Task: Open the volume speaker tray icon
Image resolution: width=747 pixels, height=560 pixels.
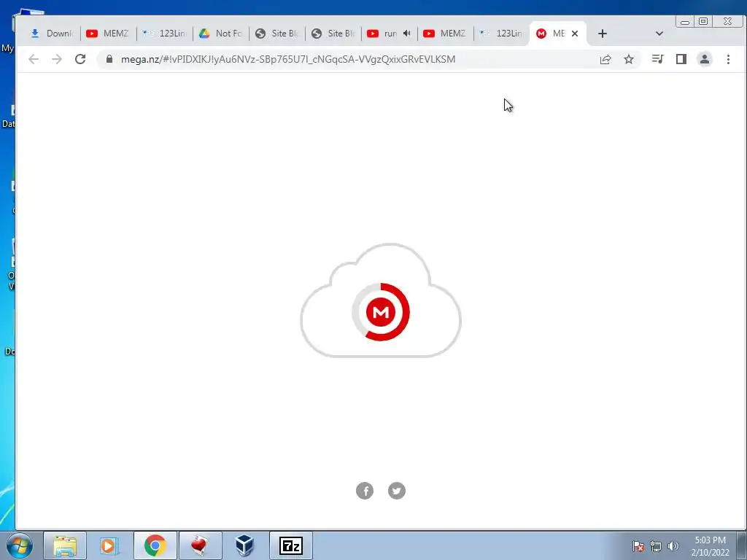Action: (673, 546)
